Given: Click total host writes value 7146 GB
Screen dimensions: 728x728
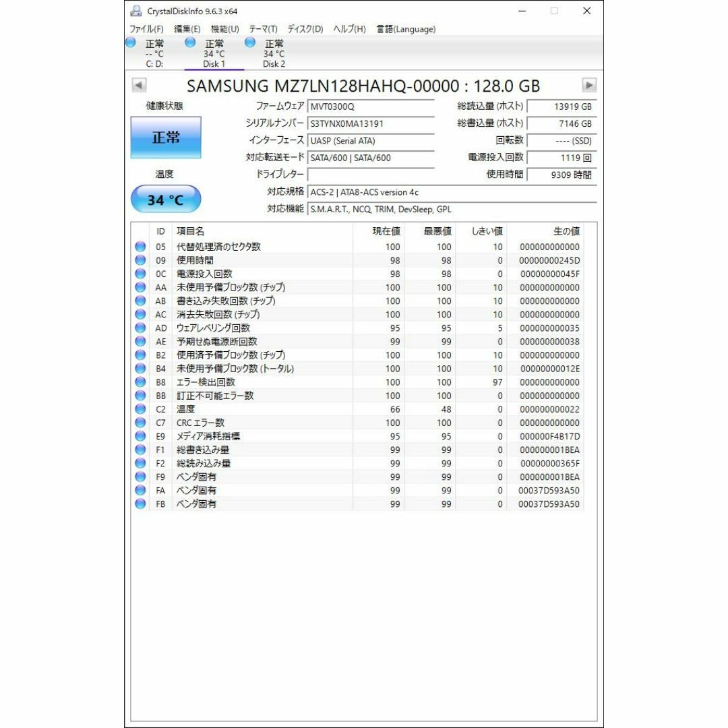Looking at the screenshot, I should point(562,123).
